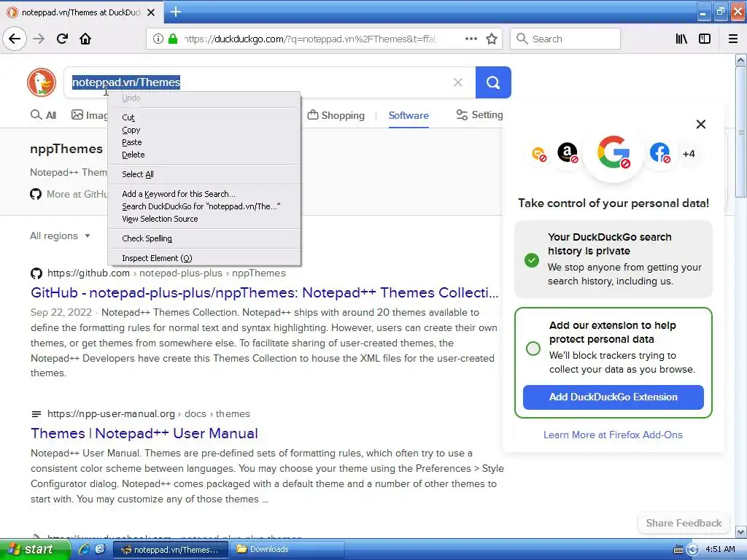The image size is (747, 560).
Task: Open the All regions dropdown
Action: [x=60, y=236]
